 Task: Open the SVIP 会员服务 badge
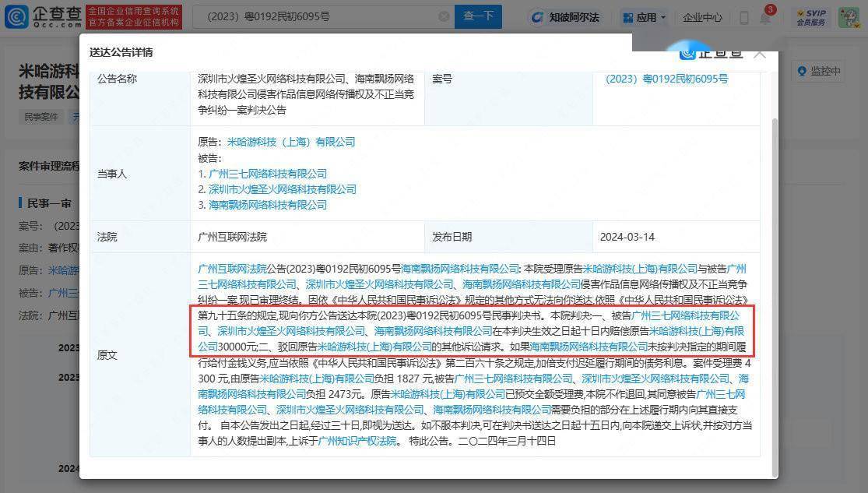click(811, 17)
